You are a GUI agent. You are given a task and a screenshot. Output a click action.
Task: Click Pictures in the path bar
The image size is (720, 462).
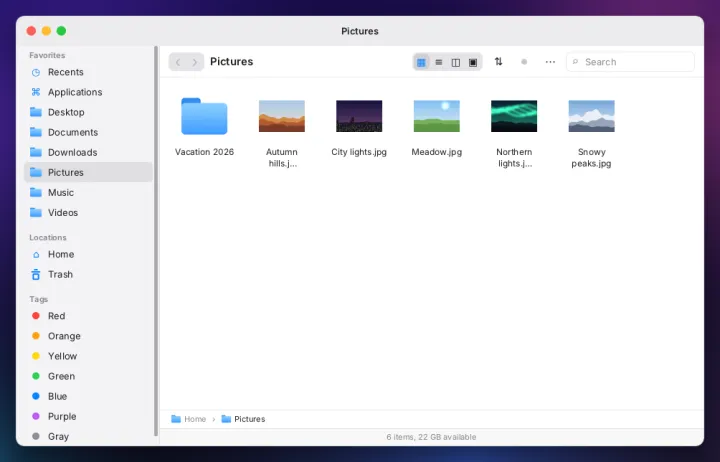(x=243, y=419)
